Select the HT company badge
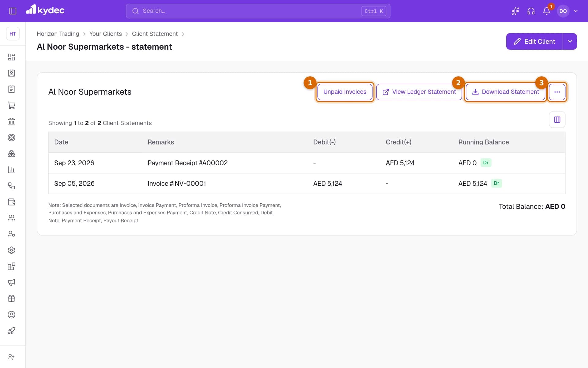Viewport: 588px width, 368px height. 13,34
